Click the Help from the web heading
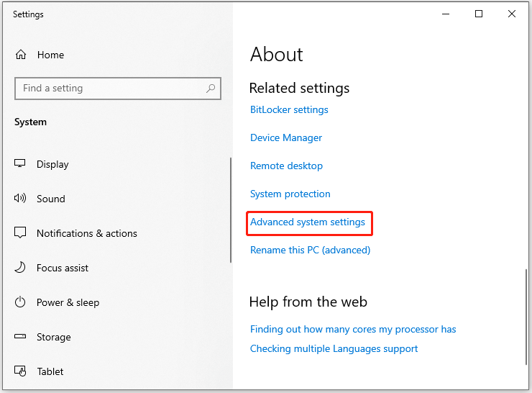The height and width of the screenshot is (393, 532). (x=308, y=302)
